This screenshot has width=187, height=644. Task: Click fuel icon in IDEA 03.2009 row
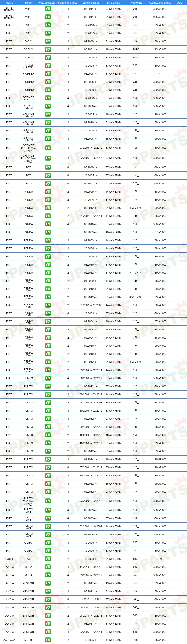(x=48, y=167)
